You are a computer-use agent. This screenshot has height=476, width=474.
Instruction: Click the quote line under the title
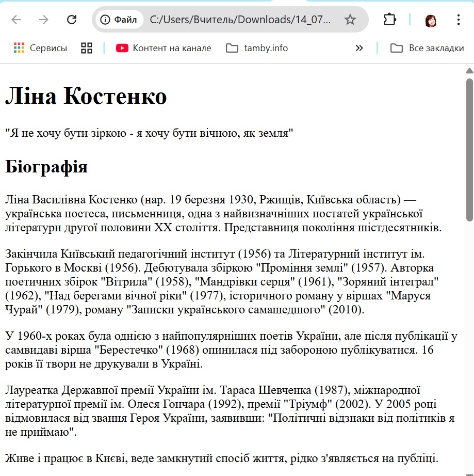(x=149, y=133)
